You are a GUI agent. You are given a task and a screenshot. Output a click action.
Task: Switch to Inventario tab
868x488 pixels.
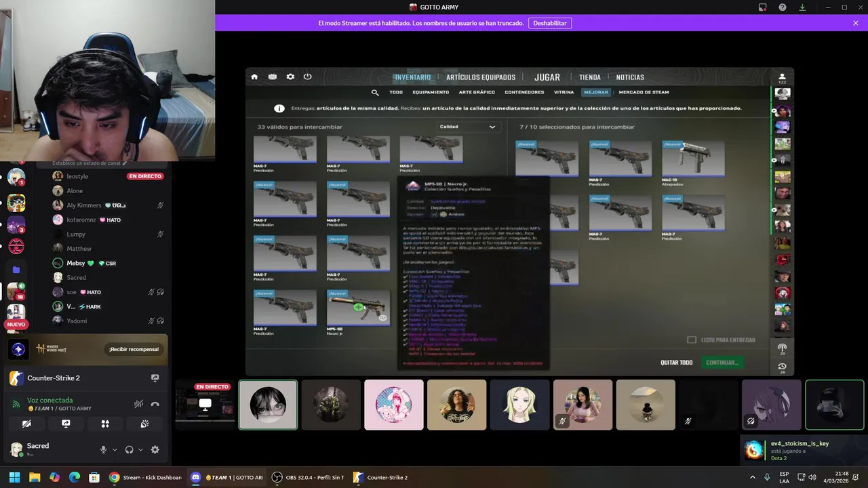413,77
